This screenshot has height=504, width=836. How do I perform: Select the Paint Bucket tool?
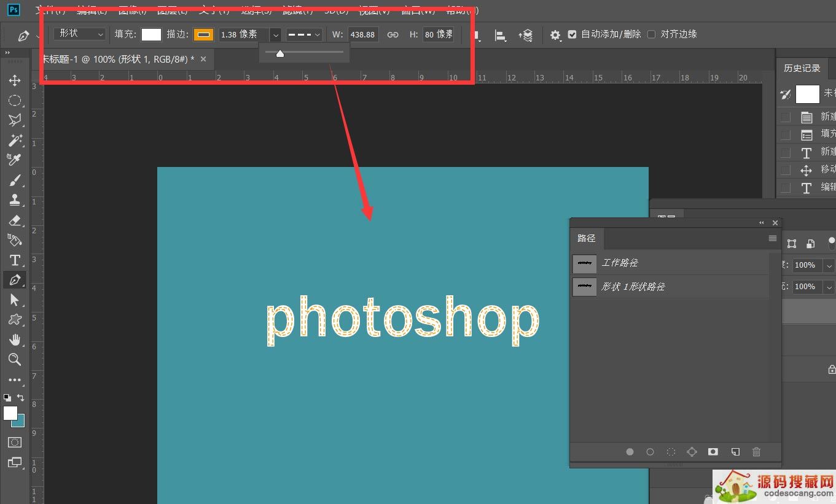[15, 239]
